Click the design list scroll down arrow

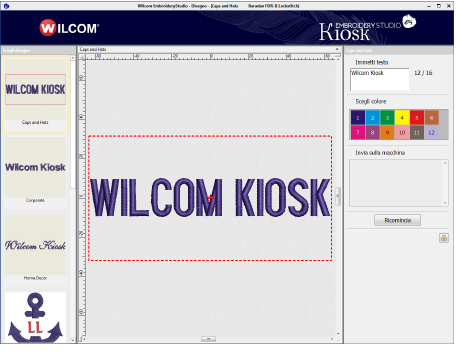point(73,340)
